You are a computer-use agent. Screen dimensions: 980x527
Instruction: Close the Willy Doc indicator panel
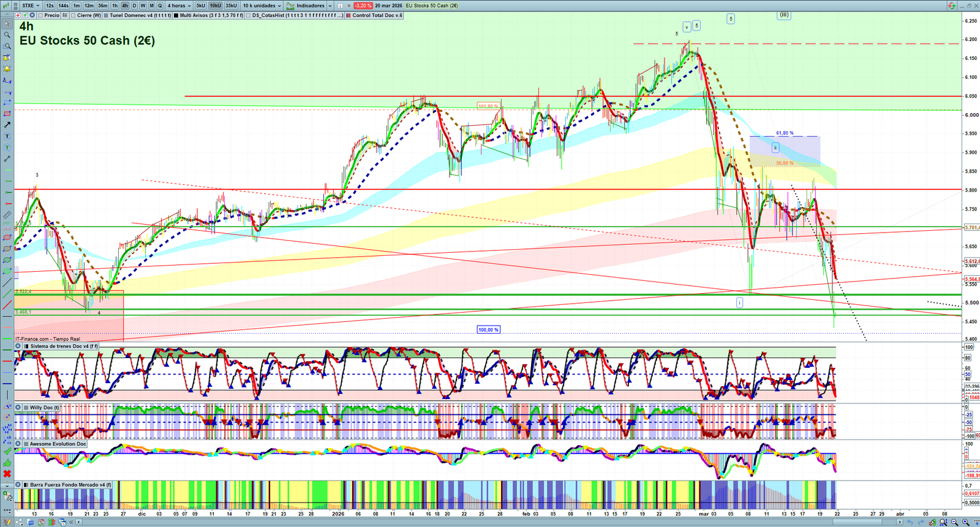click(18, 408)
